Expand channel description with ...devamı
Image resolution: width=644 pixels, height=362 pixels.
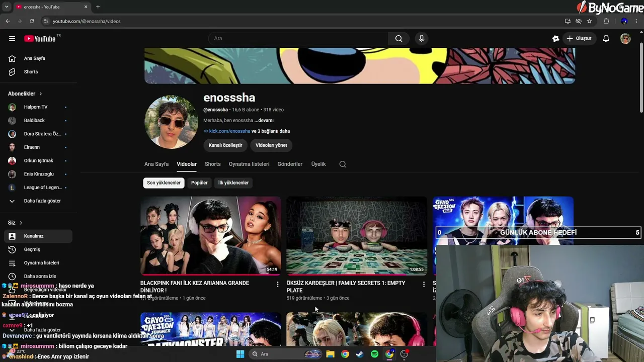point(264,121)
